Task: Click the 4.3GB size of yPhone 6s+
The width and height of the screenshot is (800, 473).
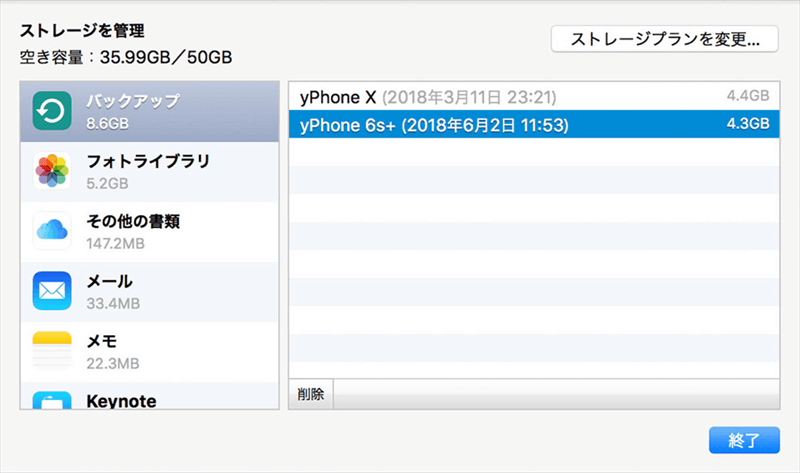Action: tap(747, 124)
